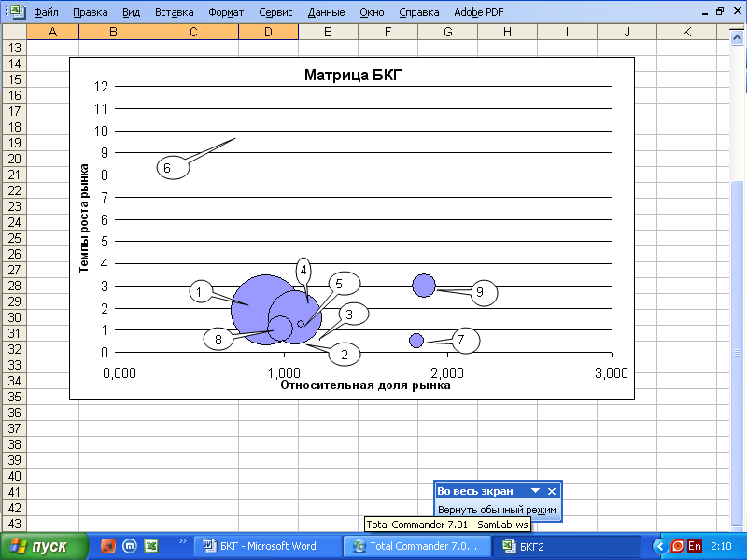The height and width of the screenshot is (560, 747).
Task: Switch to БКГ2 Excel taskbar button
Action: point(566,546)
